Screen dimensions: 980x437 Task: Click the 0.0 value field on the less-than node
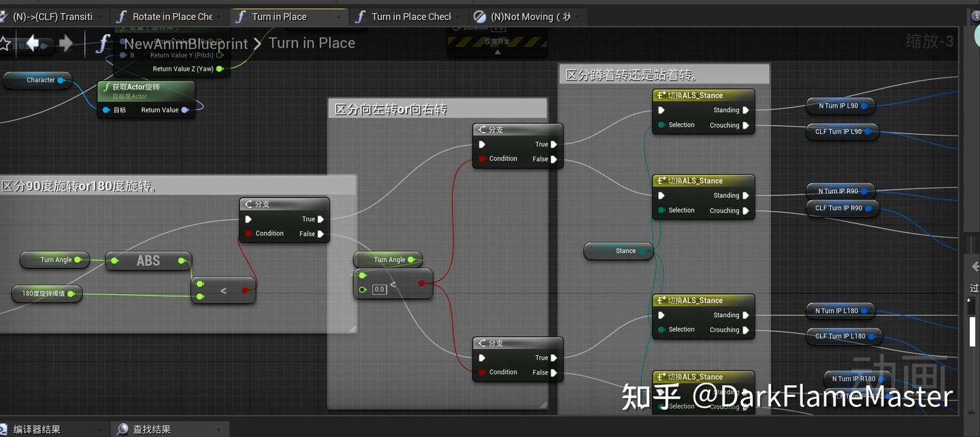[x=379, y=289]
